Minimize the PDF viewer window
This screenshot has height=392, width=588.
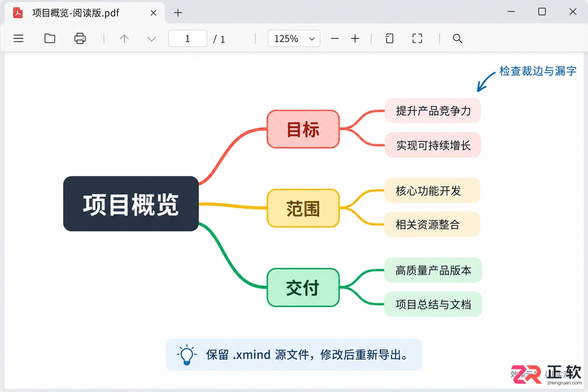tap(511, 12)
